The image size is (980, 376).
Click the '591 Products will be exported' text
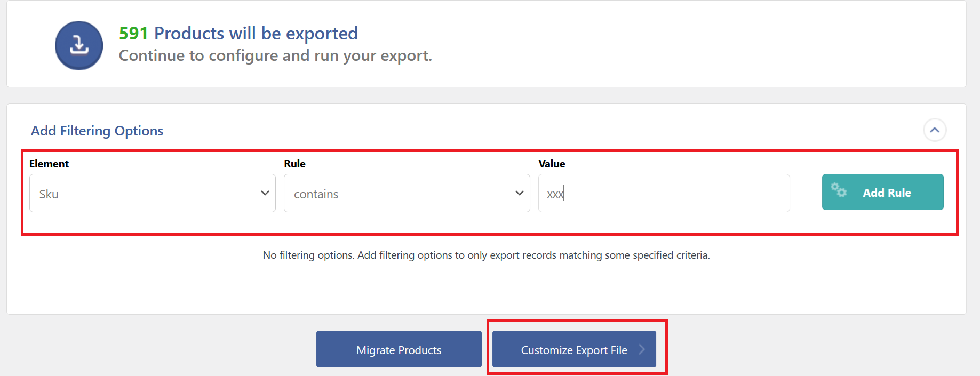point(238,33)
